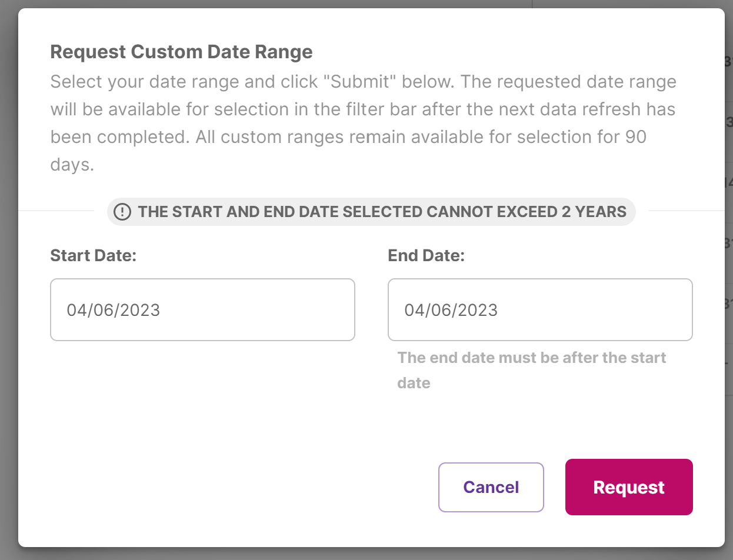This screenshot has width=733, height=560.
Task: Select the "End Date:" label
Action: (x=426, y=256)
